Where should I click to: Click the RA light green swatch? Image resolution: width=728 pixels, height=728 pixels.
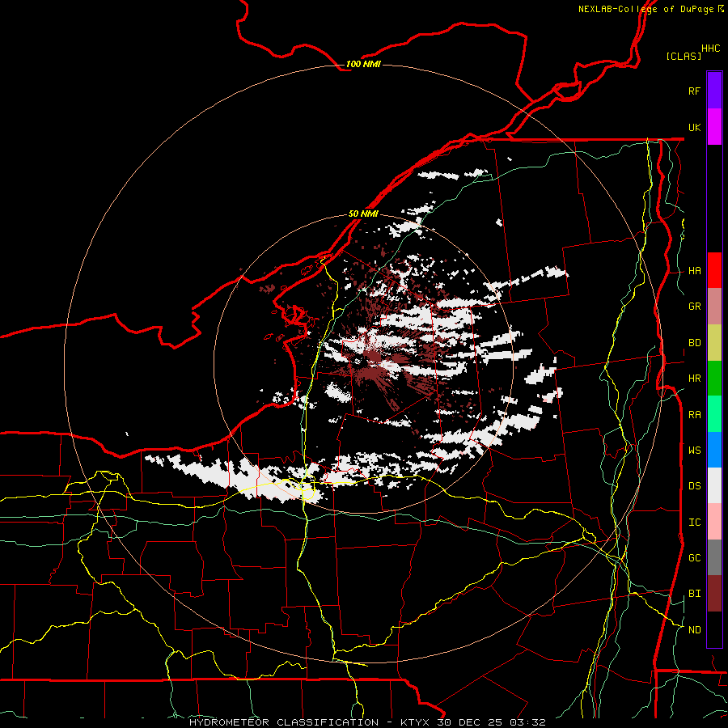click(714, 414)
